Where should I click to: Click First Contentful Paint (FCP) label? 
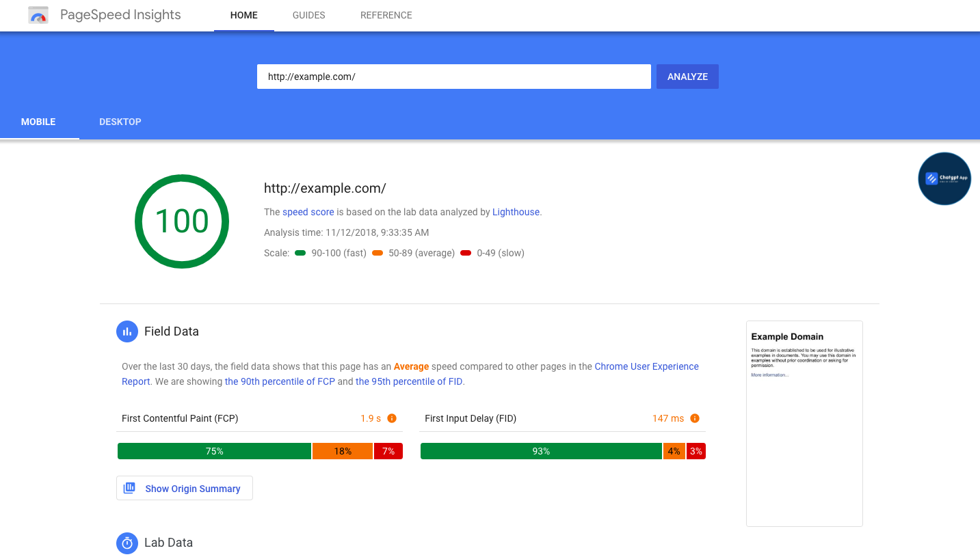[x=180, y=418]
